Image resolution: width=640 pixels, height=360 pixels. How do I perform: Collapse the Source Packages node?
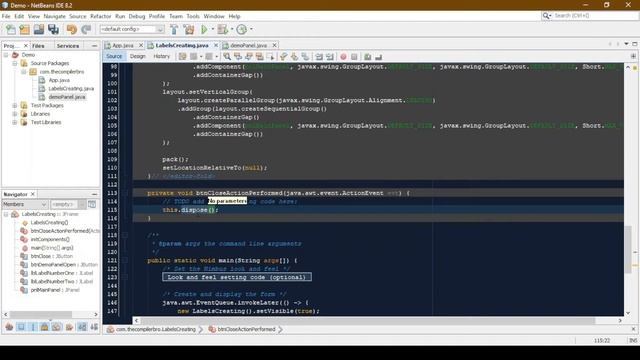click(15, 63)
